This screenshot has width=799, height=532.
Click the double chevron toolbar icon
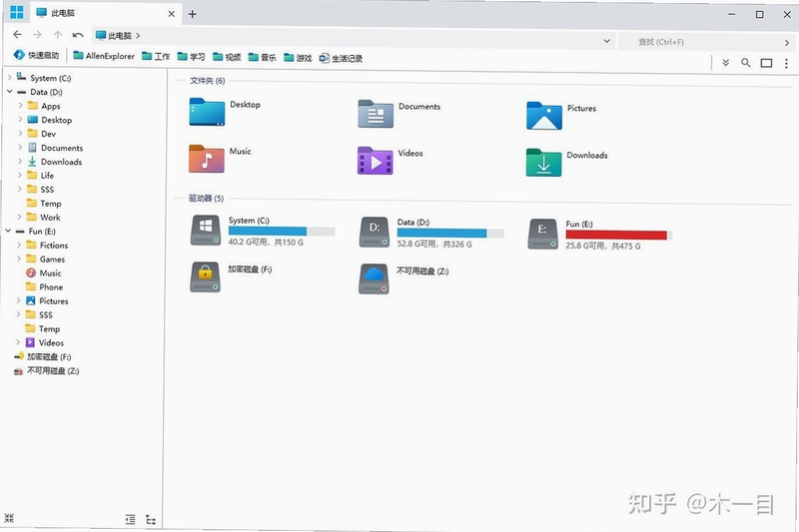(726, 63)
